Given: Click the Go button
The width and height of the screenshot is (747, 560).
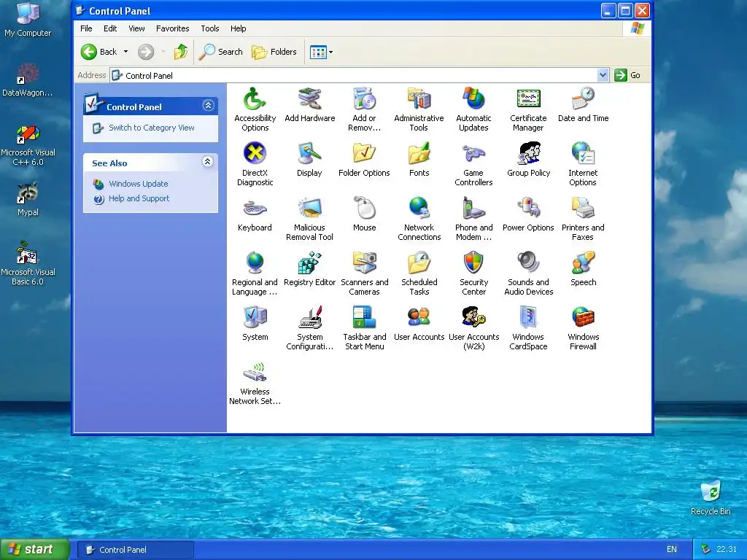Looking at the screenshot, I should click(x=627, y=75).
